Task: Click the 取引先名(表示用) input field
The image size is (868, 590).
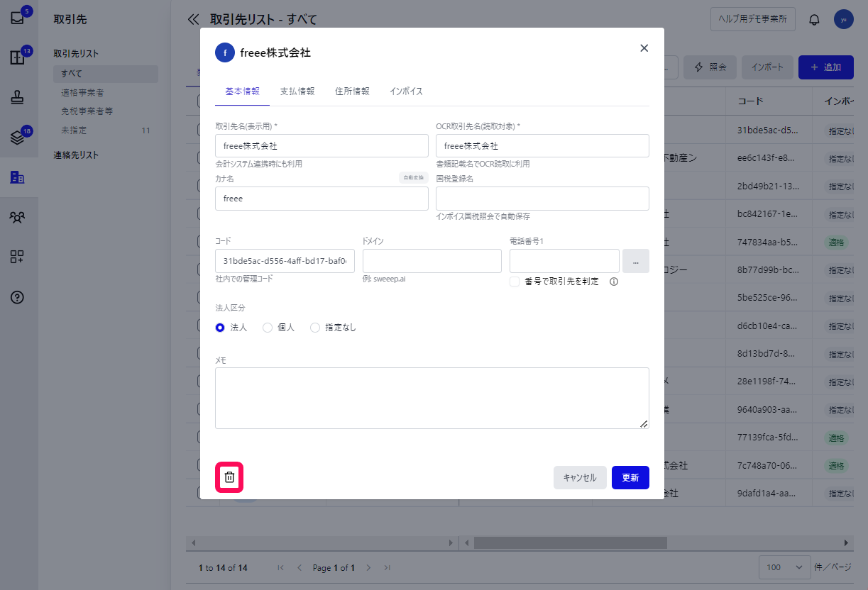Action: pyautogui.click(x=322, y=145)
